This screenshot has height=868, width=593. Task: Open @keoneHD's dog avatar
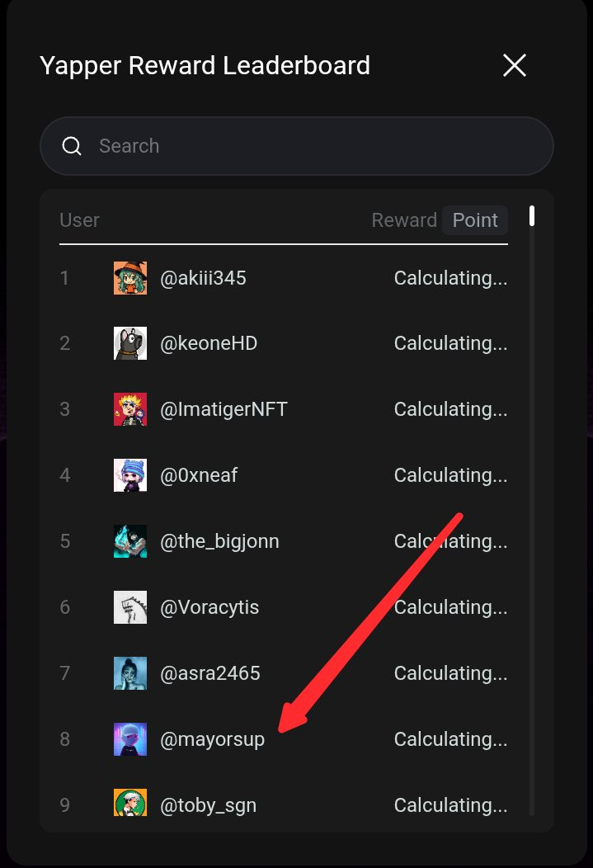tap(130, 343)
